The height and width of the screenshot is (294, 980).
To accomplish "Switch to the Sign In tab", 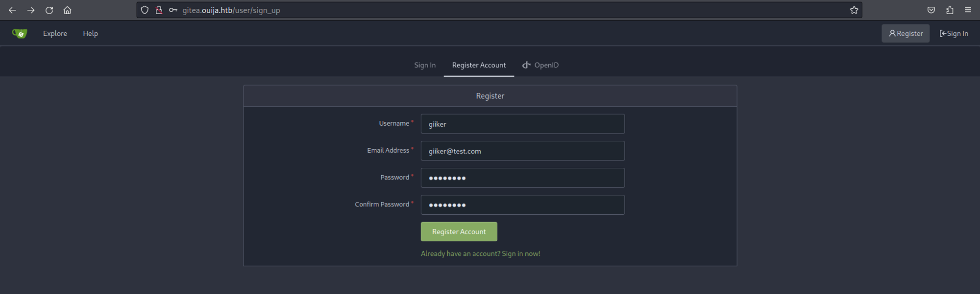I will [x=424, y=65].
